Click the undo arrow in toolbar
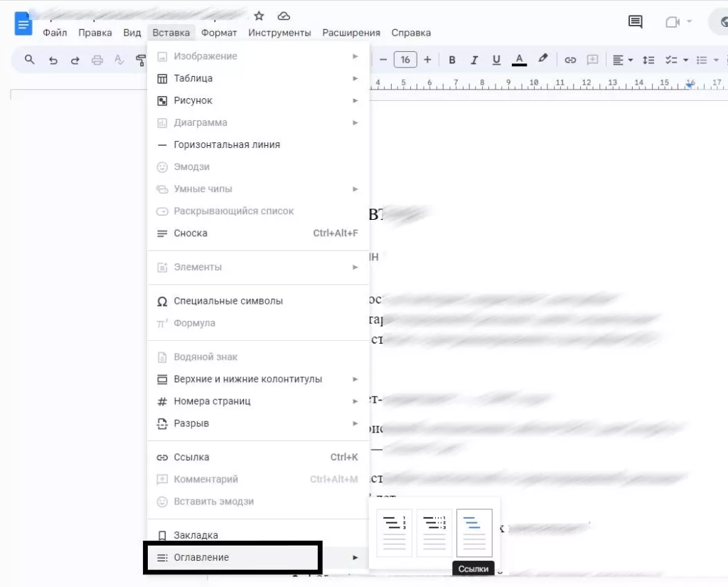 click(x=53, y=60)
